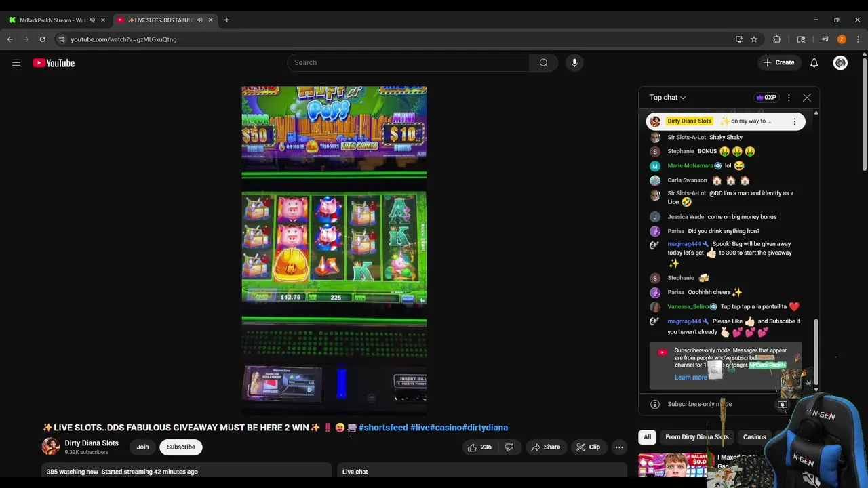Open a new browser tab
The height and width of the screenshot is (488, 868).
(x=226, y=20)
